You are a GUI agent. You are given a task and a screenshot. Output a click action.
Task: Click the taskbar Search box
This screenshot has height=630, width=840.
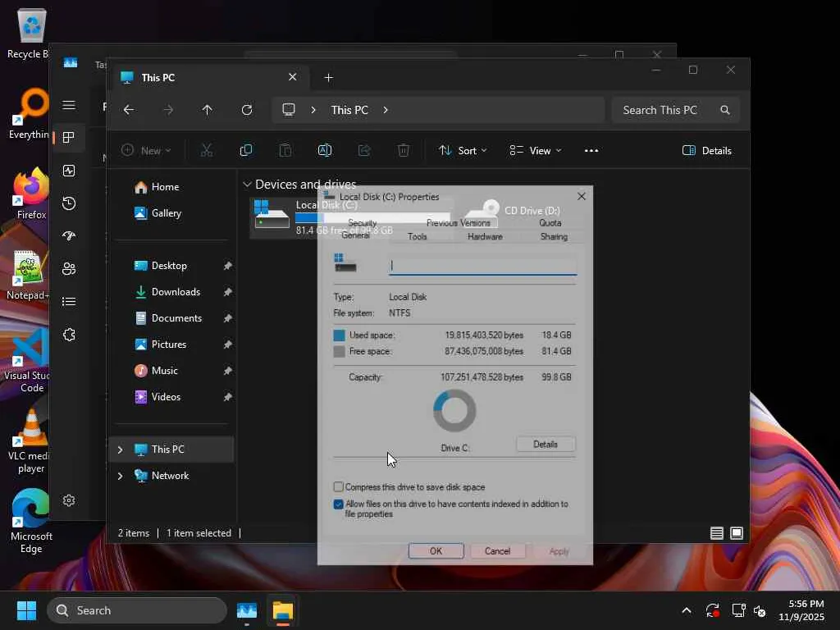pyautogui.click(x=137, y=610)
